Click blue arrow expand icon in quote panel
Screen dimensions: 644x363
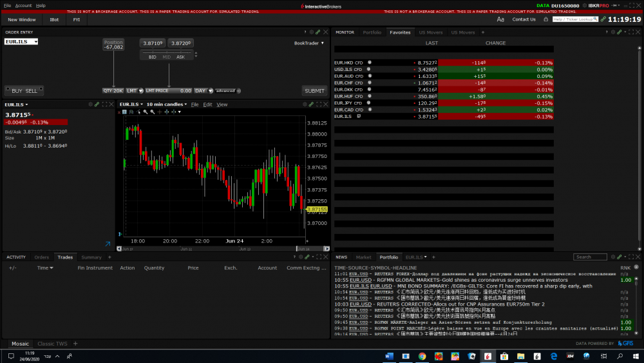point(108,244)
